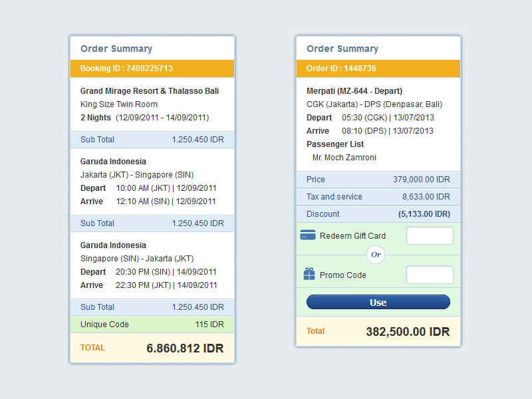Click the Promo Code label
This screenshot has height=399, width=532.
tap(342, 275)
